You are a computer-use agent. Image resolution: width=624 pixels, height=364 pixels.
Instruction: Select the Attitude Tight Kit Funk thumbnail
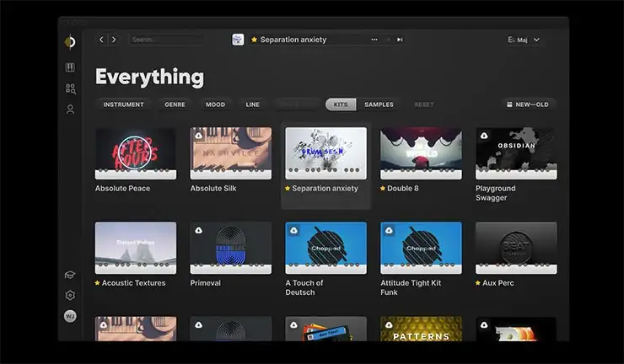421,248
